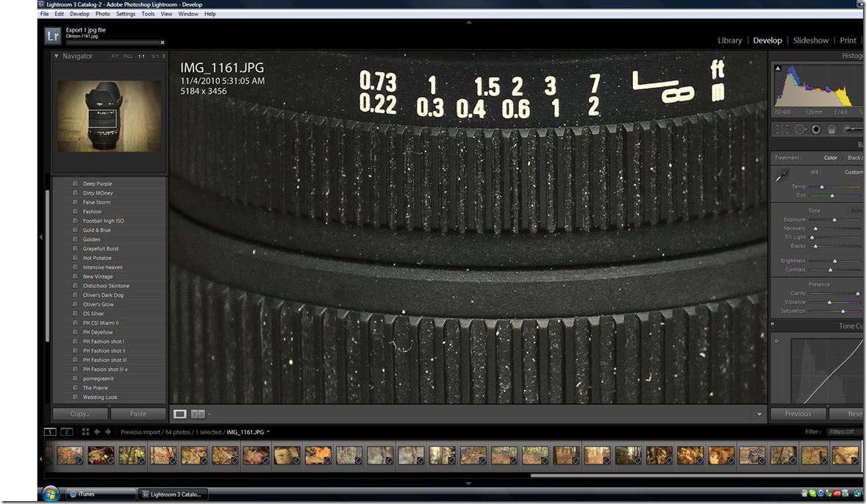Open Navigator zoom ratio popup arrows
This screenshot has height=504, width=866.
pos(163,57)
